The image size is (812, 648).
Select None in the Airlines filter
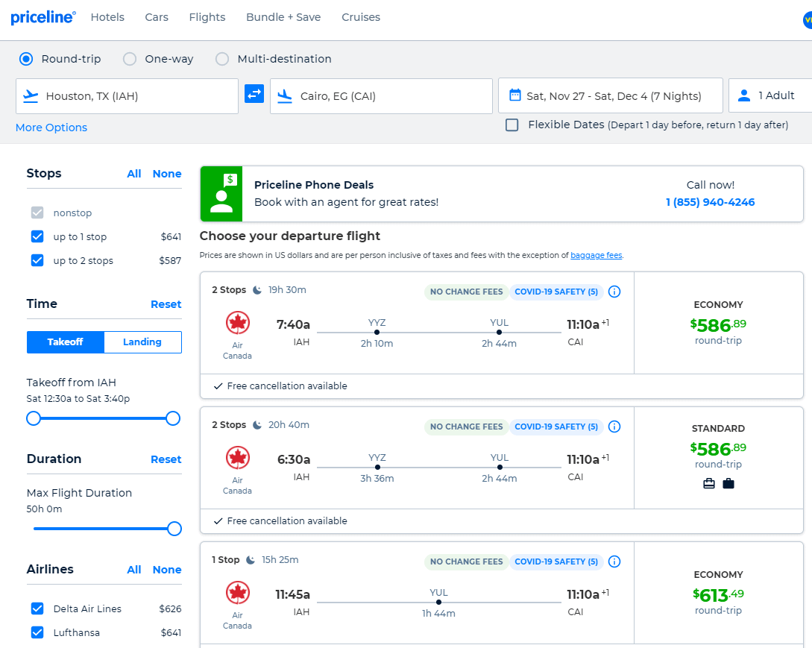pyautogui.click(x=167, y=570)
